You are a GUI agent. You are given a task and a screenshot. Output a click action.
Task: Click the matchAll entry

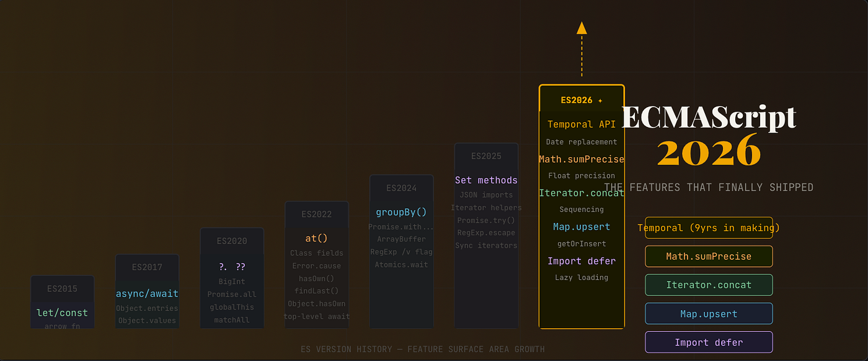coord(232,320)
